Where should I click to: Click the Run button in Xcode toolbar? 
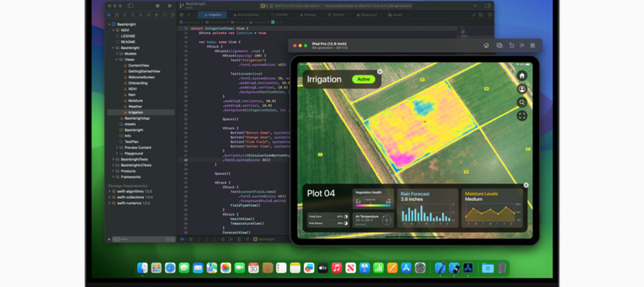(170, 6)
